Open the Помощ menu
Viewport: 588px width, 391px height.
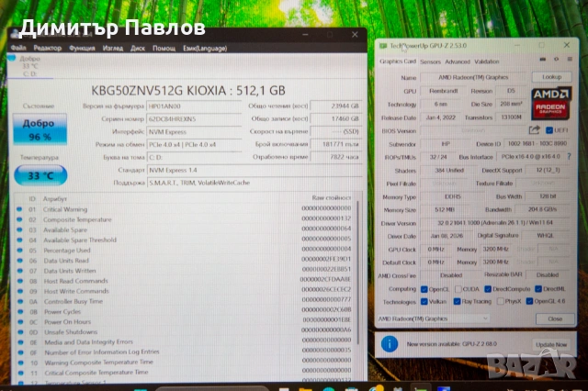pyautogui.click(x=164, y=49)
